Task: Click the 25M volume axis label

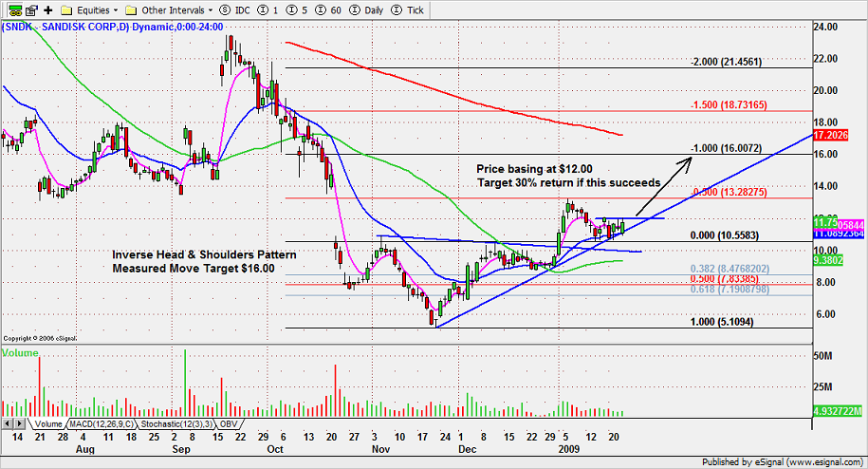Action: [822, 386]
